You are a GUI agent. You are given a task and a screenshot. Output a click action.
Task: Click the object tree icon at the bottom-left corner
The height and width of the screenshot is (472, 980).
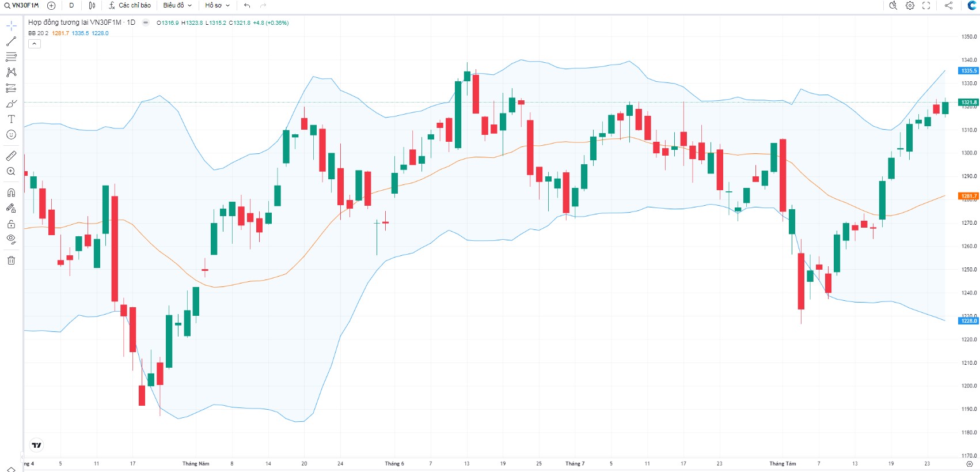[11, 469]
